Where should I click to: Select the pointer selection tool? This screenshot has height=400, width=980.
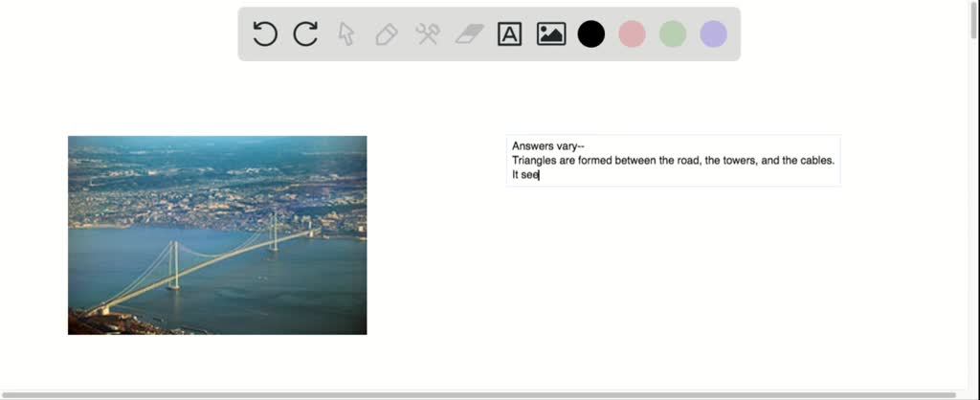click(x=346, y=34)
